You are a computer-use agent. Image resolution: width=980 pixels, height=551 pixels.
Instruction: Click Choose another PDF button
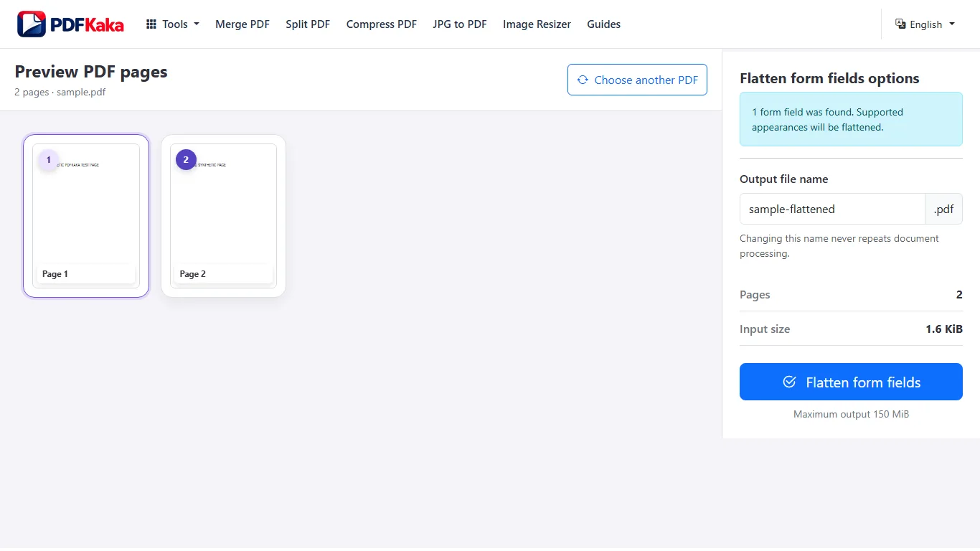pyautogui.click(x=637, y=80)
